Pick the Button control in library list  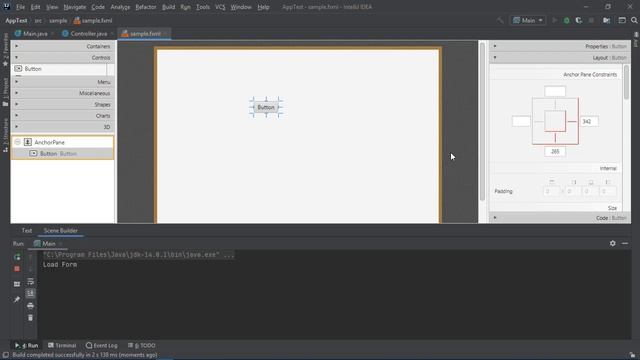coord(59,69)
